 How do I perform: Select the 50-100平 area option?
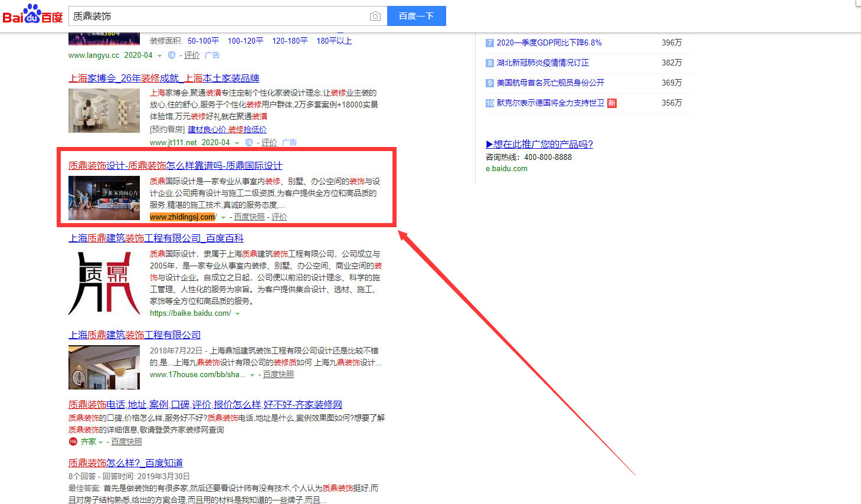click(x=203, y=41)
